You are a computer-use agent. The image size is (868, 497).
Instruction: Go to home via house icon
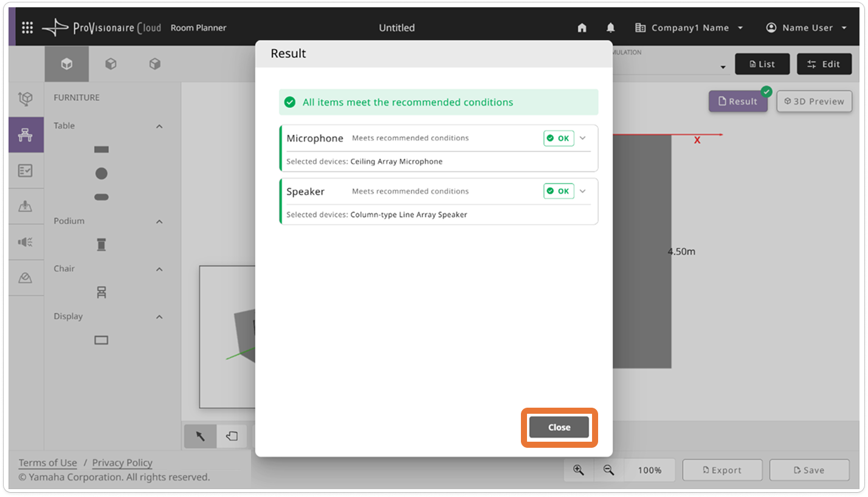pyautogui.click(x=582, y=28)
